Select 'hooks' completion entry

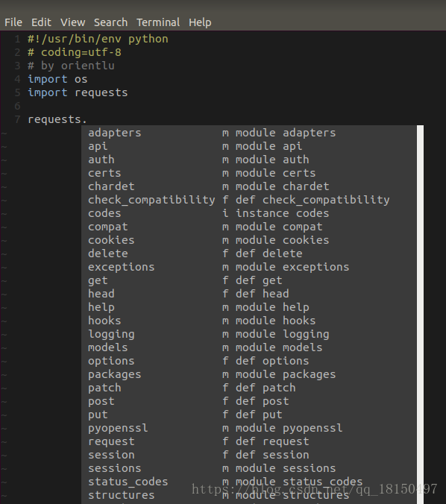click(x=249, y=321)
